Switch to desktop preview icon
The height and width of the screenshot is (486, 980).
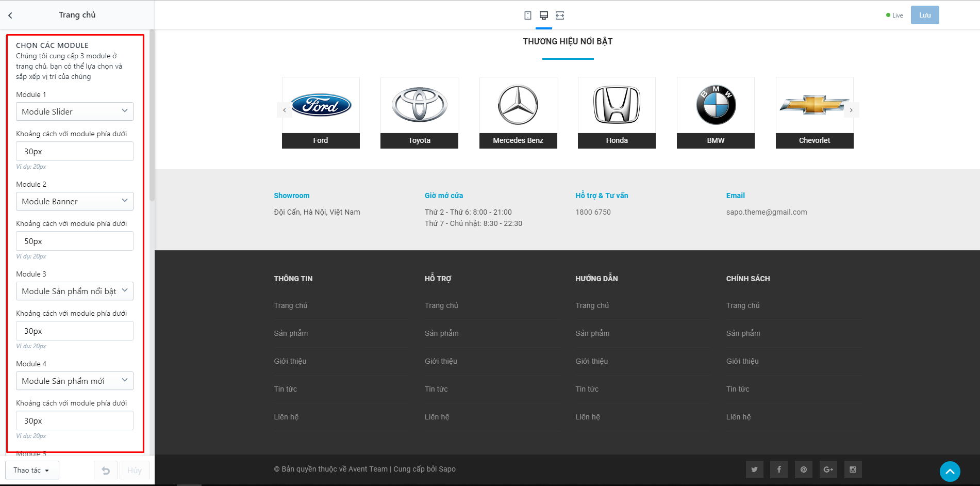pyautogui.click(x=544, y=15)
